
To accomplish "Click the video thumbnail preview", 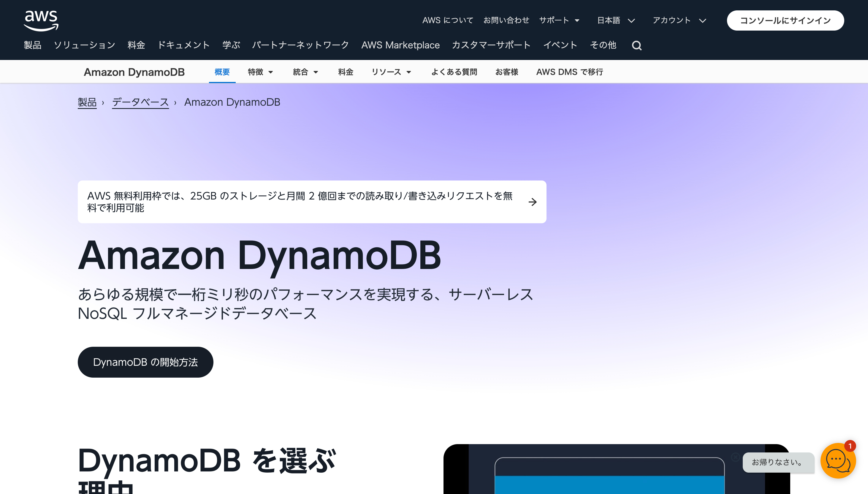I will pos(616,469).
